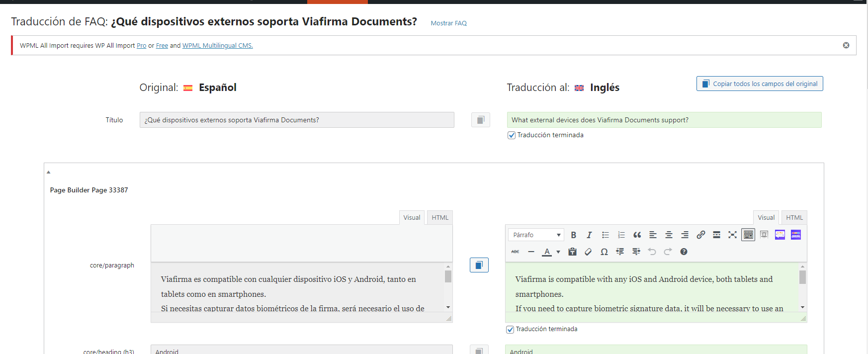Open the special character (omega) picker
The image size is (868, 354).
(x=604, y=252)
